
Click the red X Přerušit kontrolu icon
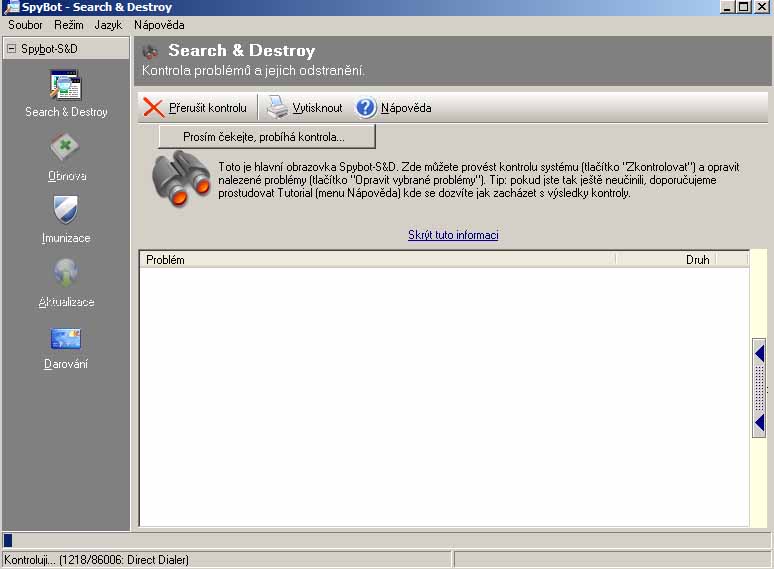(x=154, y=108)
